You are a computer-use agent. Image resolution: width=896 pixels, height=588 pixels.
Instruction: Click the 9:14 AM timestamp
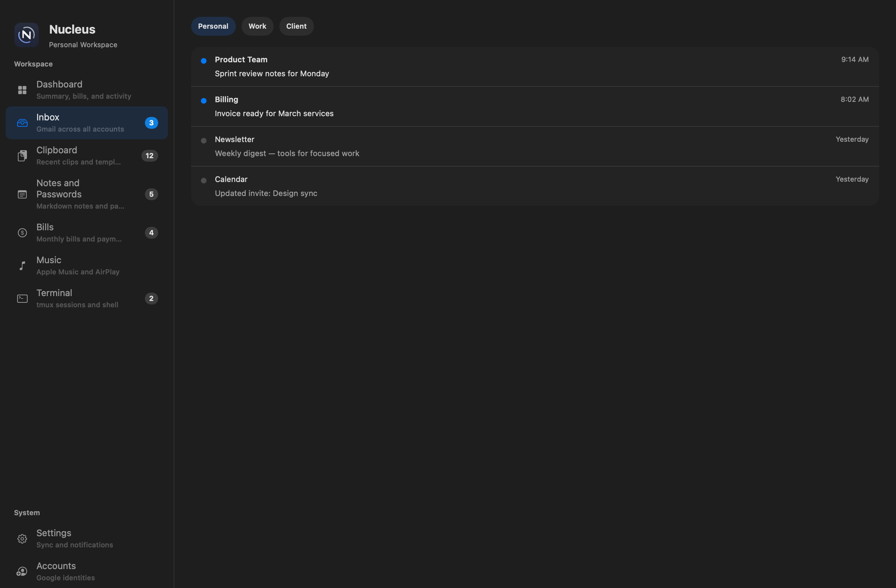point(855,59)
